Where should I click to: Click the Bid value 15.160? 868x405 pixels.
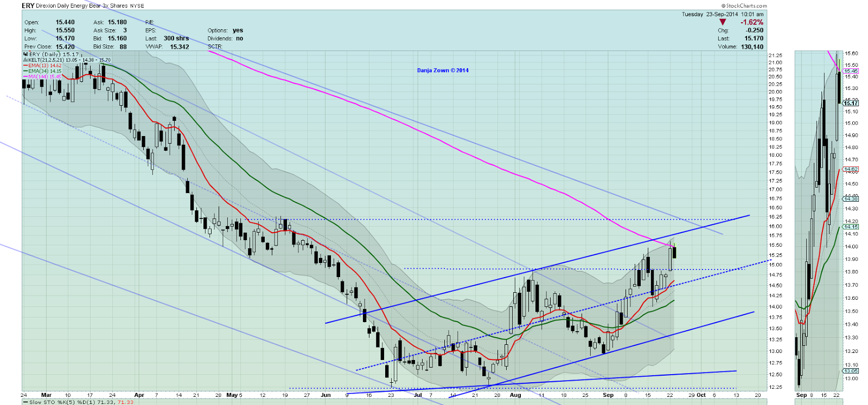pos(117,38)
